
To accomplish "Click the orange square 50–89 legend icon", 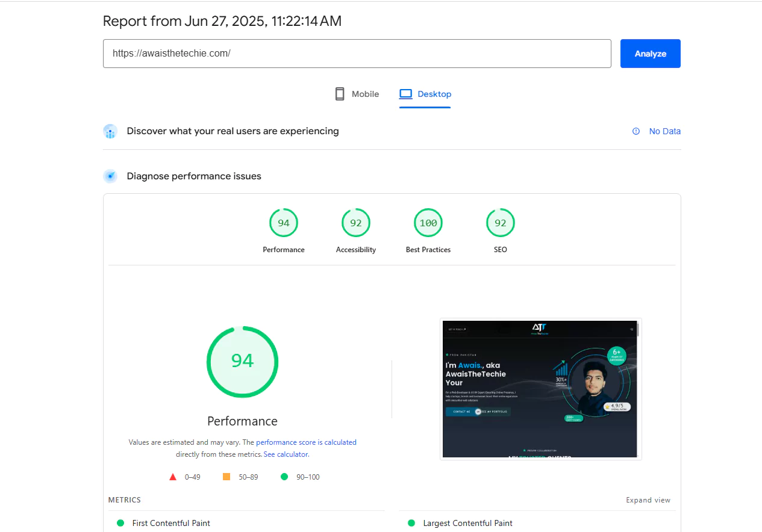I will tap(226, 477).
